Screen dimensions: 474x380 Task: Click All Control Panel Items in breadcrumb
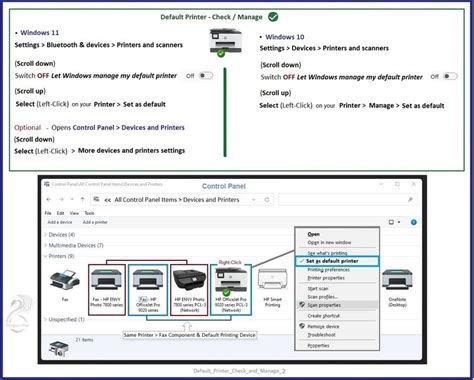[146, 200]
